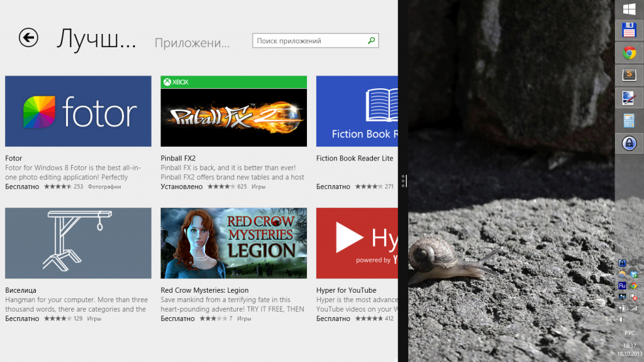This screenshot has height=362, width=644.
Task: Click the search magnifier icon
Action: click(372, 41)
